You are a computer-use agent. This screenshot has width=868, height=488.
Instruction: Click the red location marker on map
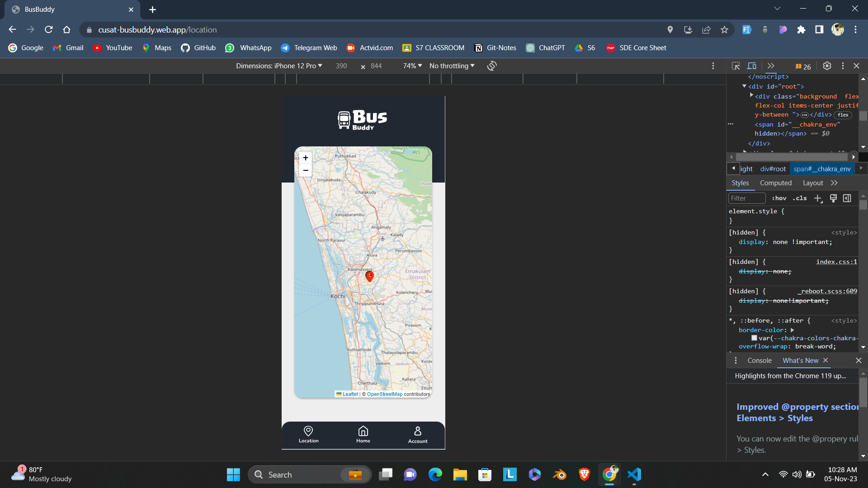point(370,276)
